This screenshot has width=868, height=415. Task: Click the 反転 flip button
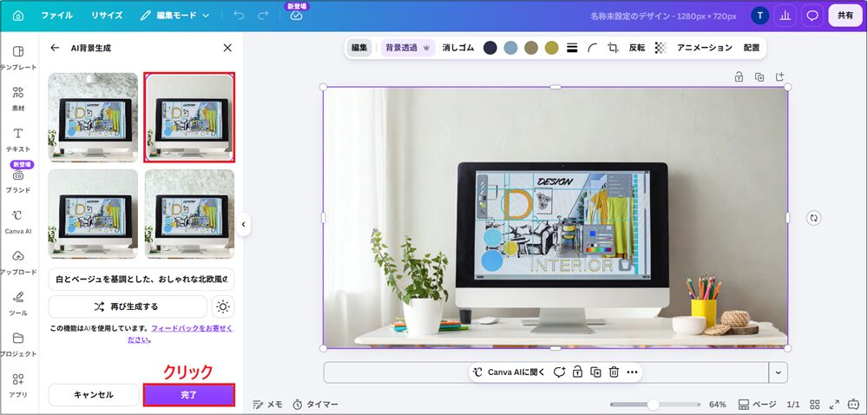[x=637, y=48]
